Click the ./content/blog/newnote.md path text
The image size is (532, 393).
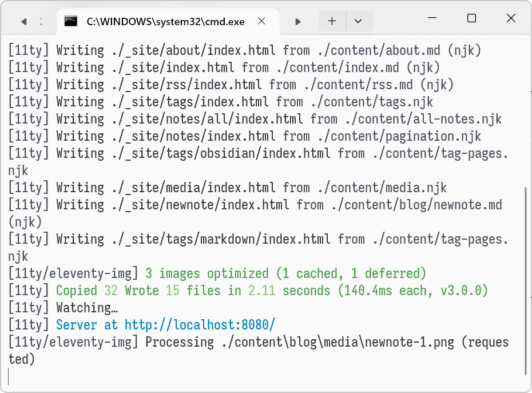click(x=416, y=205)
